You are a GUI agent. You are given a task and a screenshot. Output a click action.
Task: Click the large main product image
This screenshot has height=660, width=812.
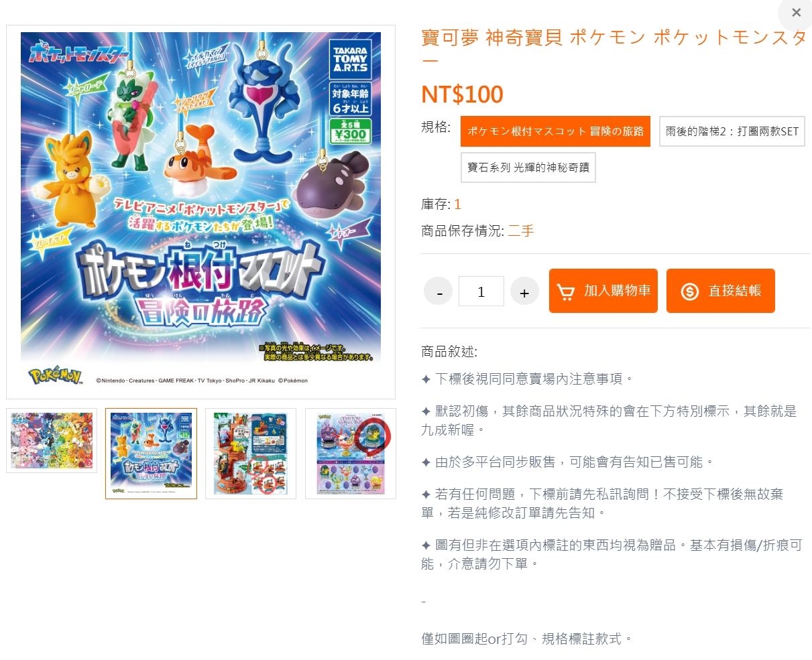click(x=200, y=212)
